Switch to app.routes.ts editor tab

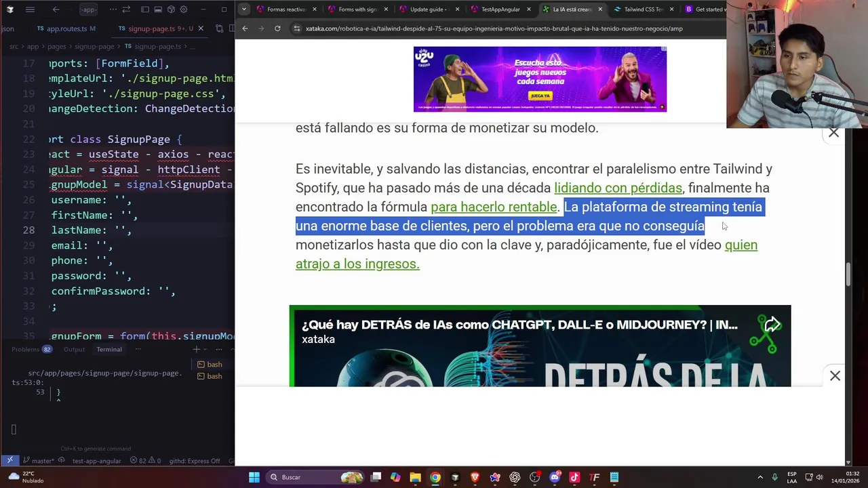point(66,28)
